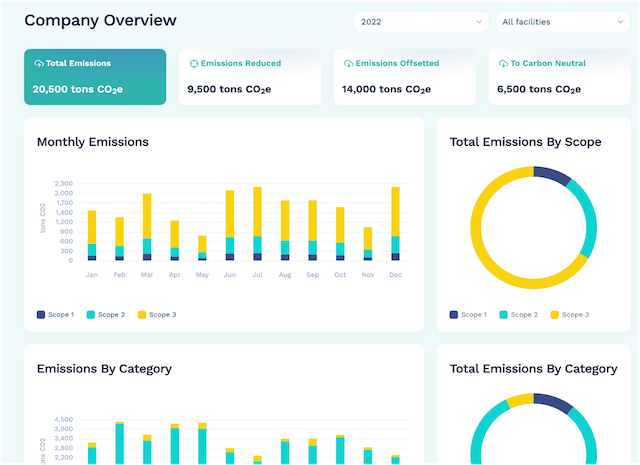
Task: Click the navy Scope 1 donut segment
Action: (551, 174)
